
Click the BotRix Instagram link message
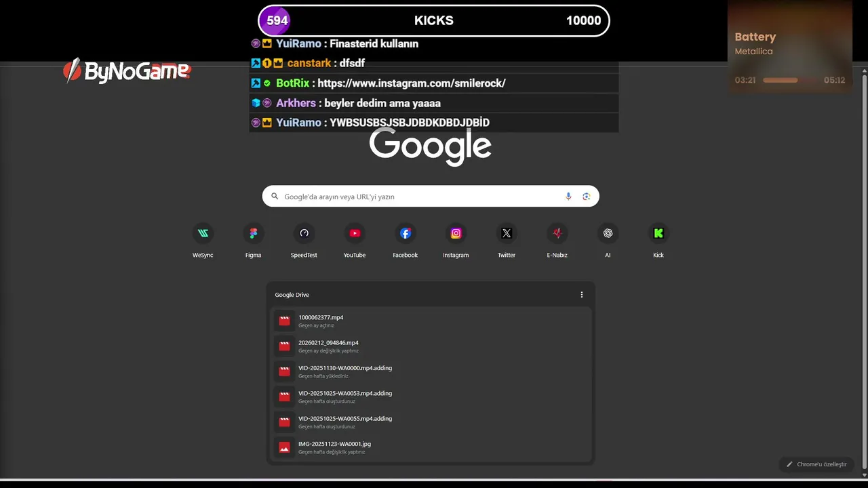(x=412, y=83)
